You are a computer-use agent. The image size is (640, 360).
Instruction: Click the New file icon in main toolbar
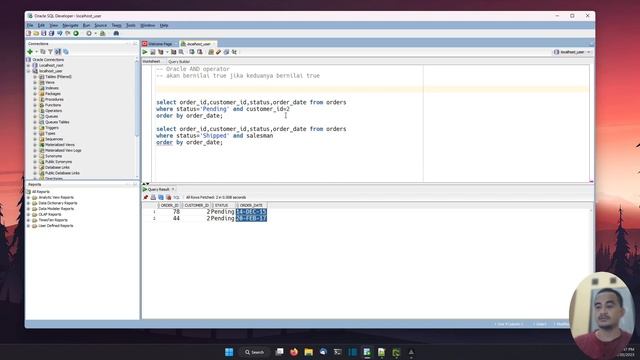[x=29, y=33]
